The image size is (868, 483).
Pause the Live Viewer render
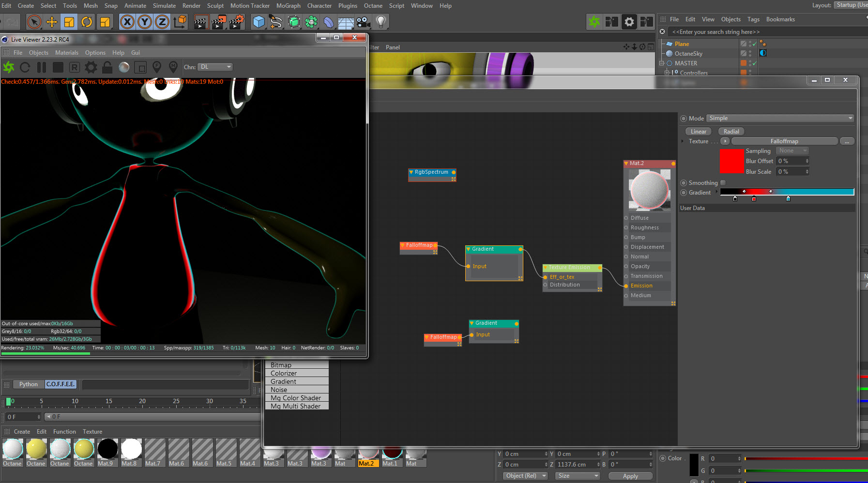click(x=42, y=67)
